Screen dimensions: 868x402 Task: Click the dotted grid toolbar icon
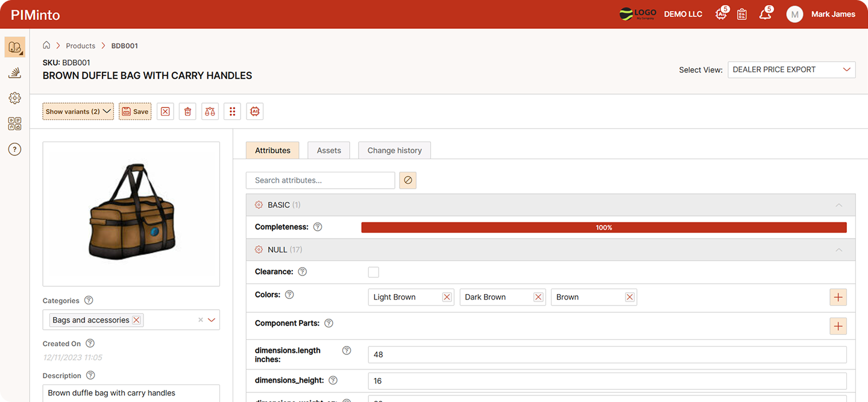click(232, 111)
